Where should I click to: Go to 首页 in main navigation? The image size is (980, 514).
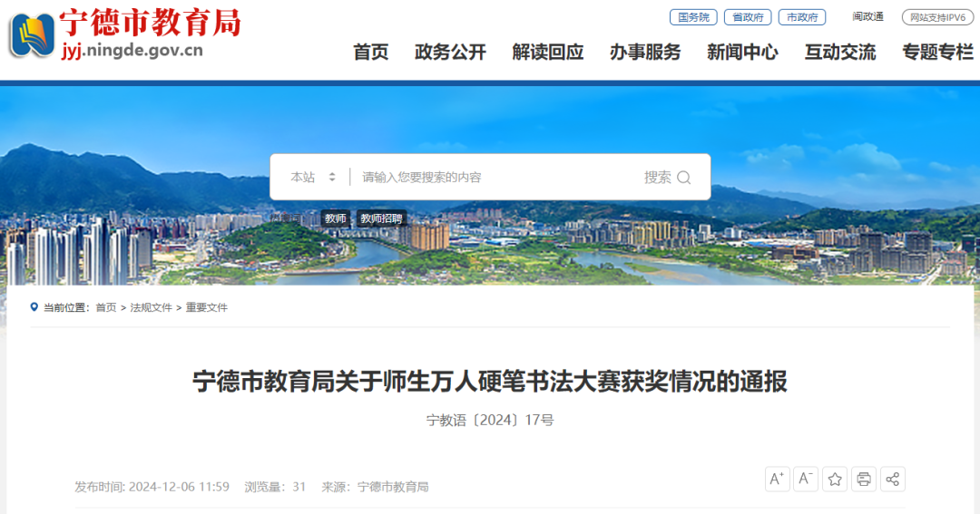click(370, 52)
